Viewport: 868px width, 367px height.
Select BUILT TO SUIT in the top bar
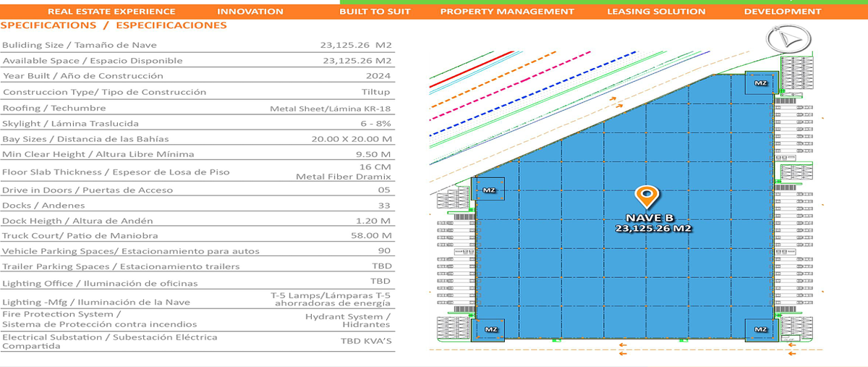375,11
